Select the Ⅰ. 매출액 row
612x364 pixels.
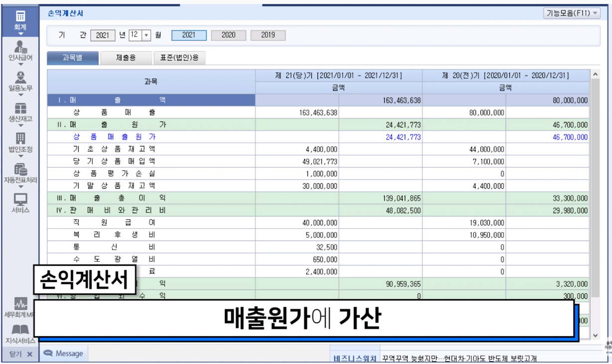pyautogui.click(x=318, y=100)
